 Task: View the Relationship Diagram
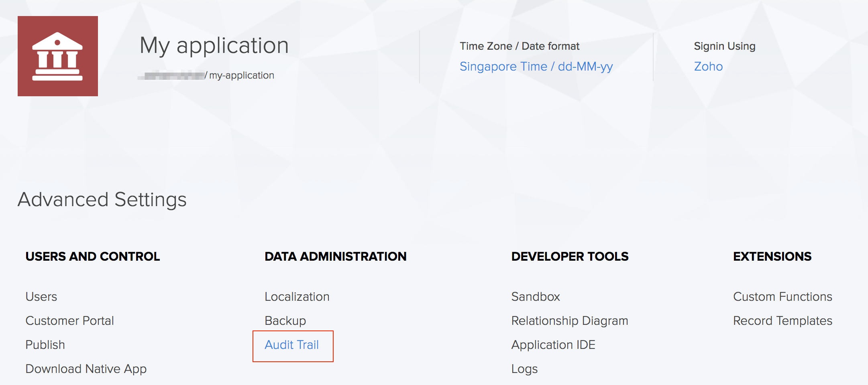[x=569, y=320]
